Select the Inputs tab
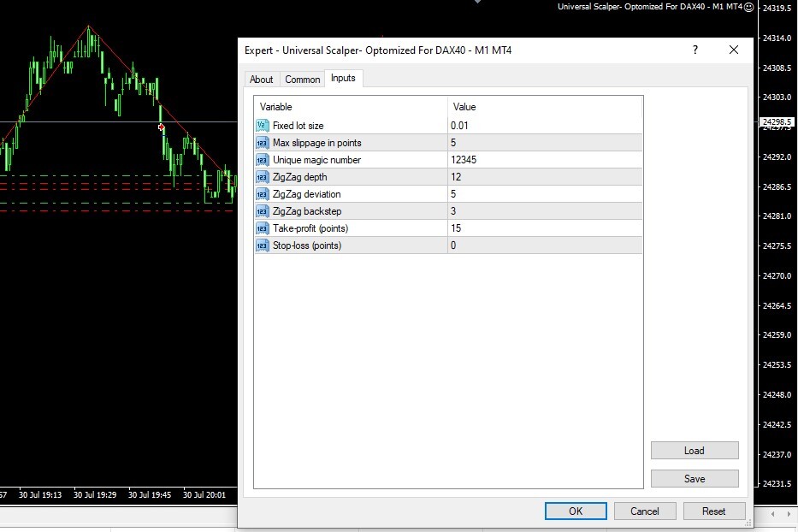The height and width of the screenshot is (532, 798). [343, 78]
